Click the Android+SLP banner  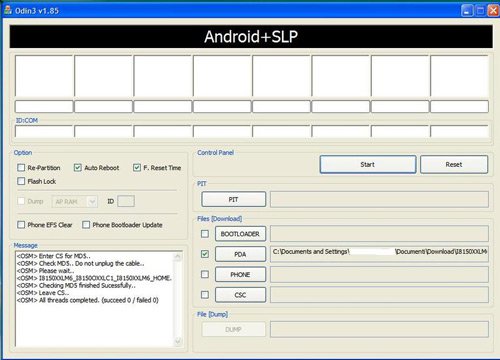(251, 36)
